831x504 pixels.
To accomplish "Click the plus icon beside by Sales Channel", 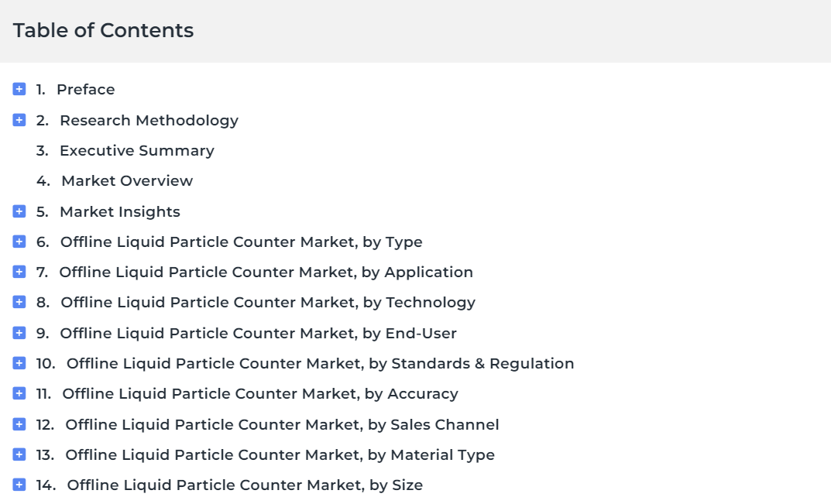I will click(19, 424).
